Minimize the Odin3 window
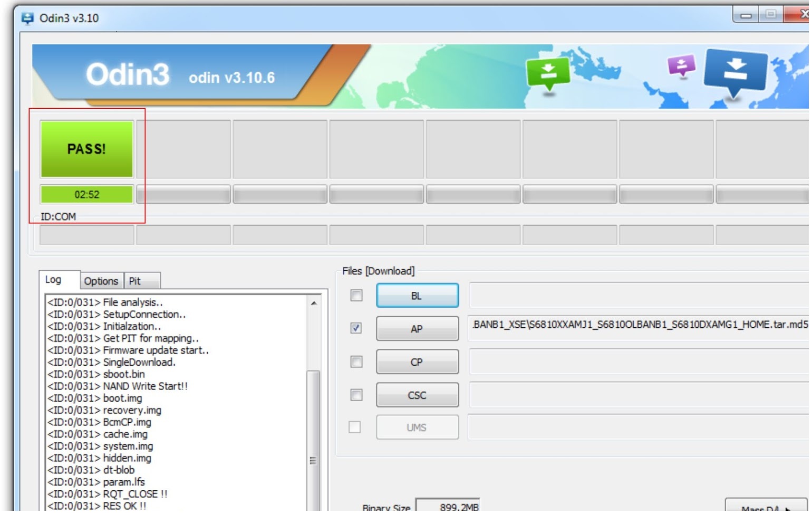The width and height of the screenshot is (812, 513). (x=746, y=15)
